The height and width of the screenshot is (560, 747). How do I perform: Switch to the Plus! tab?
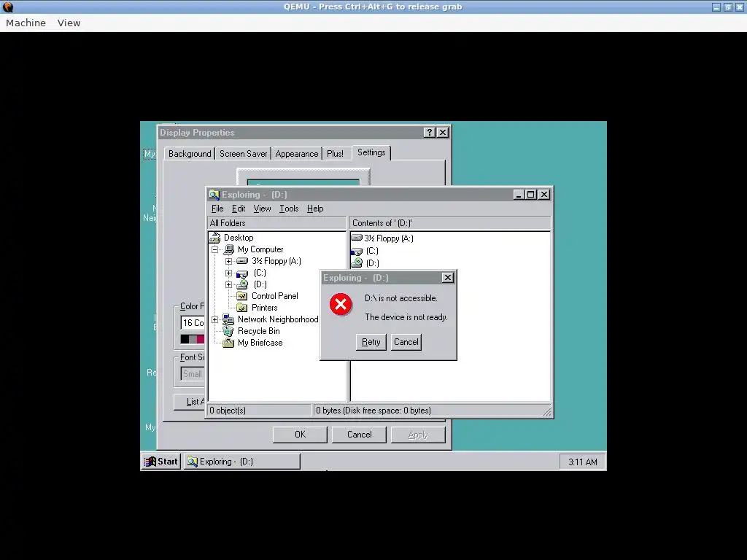pos(335,154)
